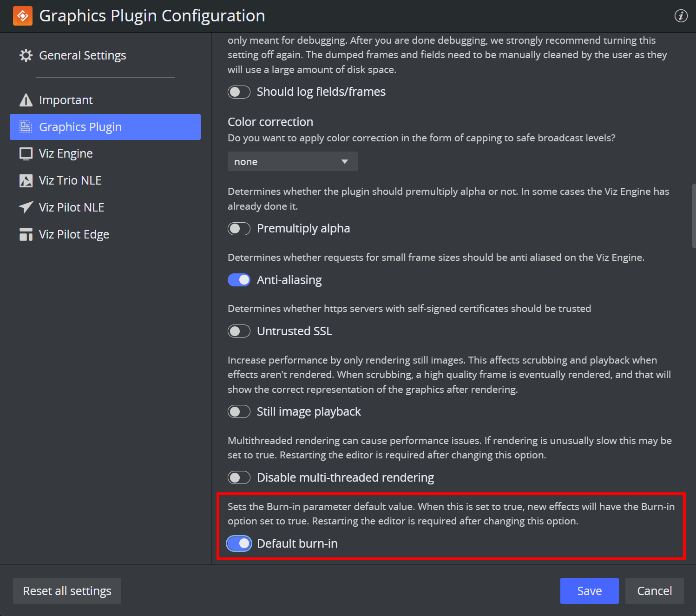Click the Untrusted SSL label
This screenshot has height=616, width=696.
[295, 331]
